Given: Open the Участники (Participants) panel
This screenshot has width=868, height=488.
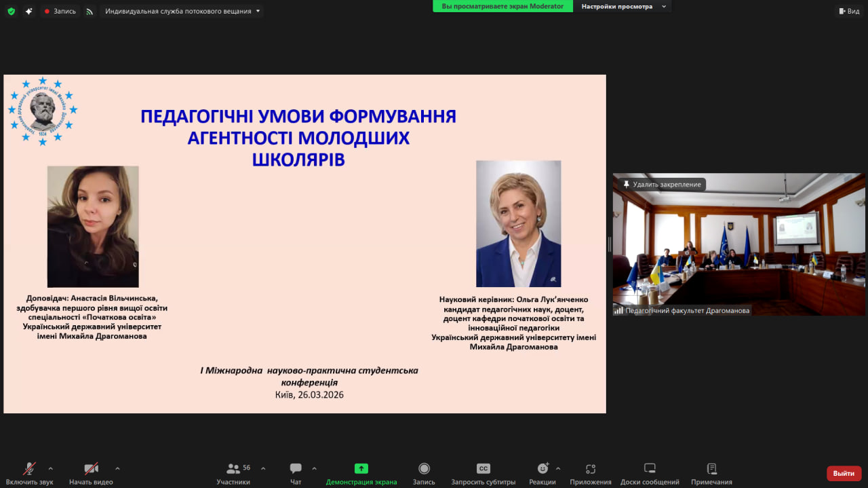Looking at the screenshot, I should pos(233,472).
